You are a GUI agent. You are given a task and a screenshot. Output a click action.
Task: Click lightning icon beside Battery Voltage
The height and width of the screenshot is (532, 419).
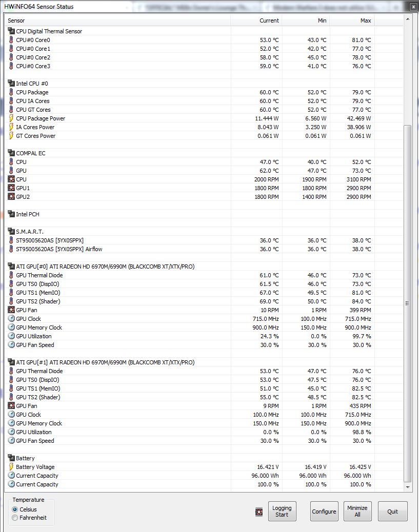point(11,467)
